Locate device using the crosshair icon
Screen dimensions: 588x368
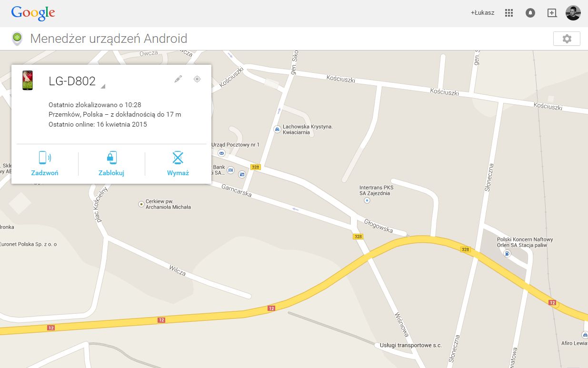click(197, 79)
